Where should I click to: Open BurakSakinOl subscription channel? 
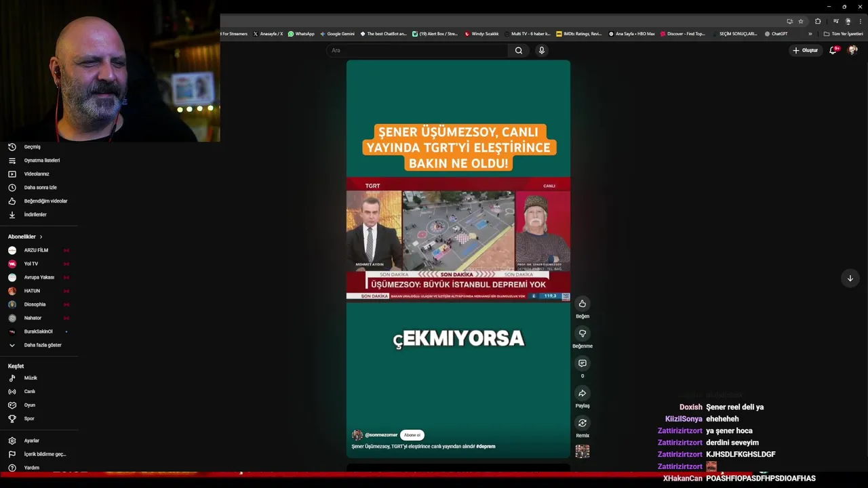(38, 331)
